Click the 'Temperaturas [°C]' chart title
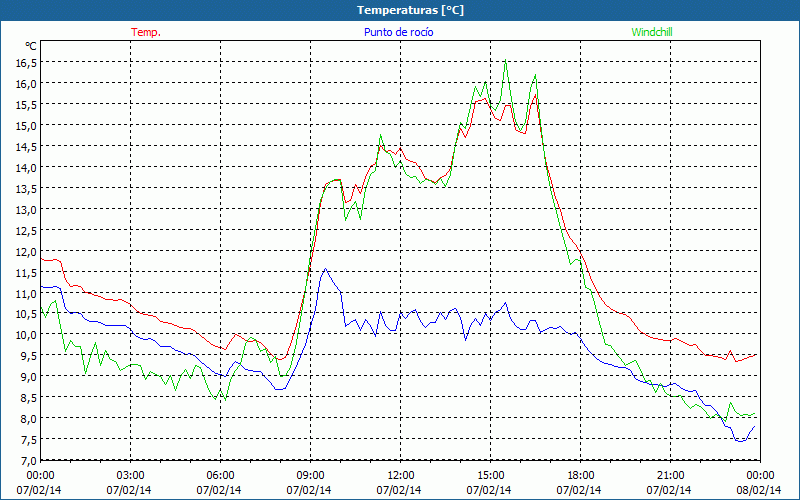The image size is (800, 500). [x=410, y=10]
